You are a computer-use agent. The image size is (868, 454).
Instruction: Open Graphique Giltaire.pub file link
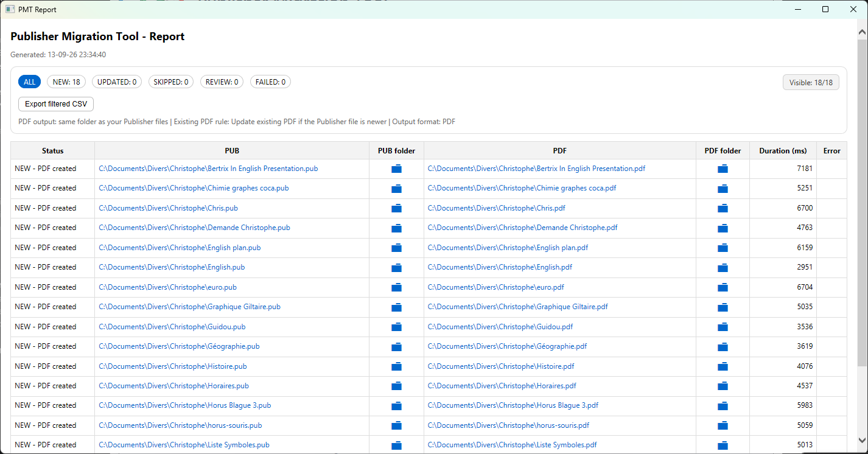[189, 307]
